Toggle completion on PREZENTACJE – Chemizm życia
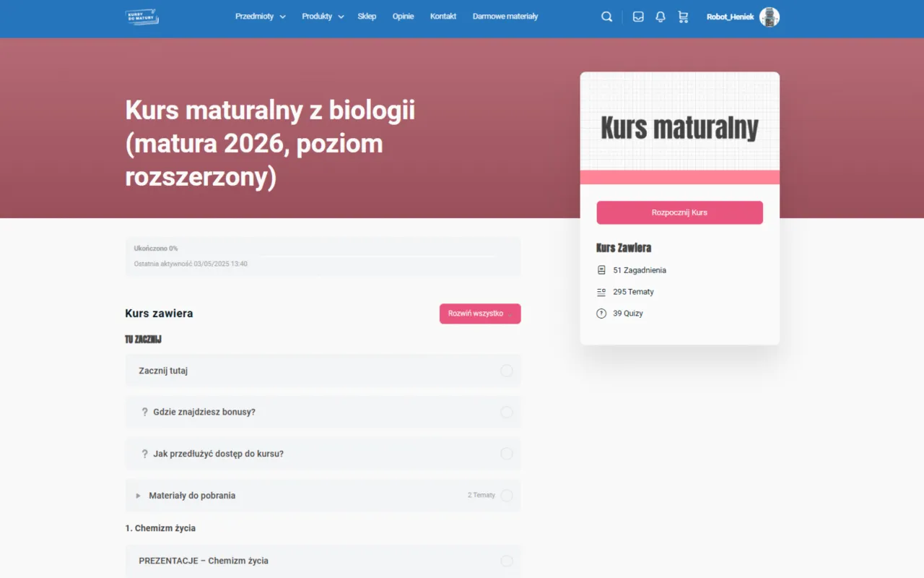Image resolution: width=924 pixels, height=578 pixels. coord(506,561)
